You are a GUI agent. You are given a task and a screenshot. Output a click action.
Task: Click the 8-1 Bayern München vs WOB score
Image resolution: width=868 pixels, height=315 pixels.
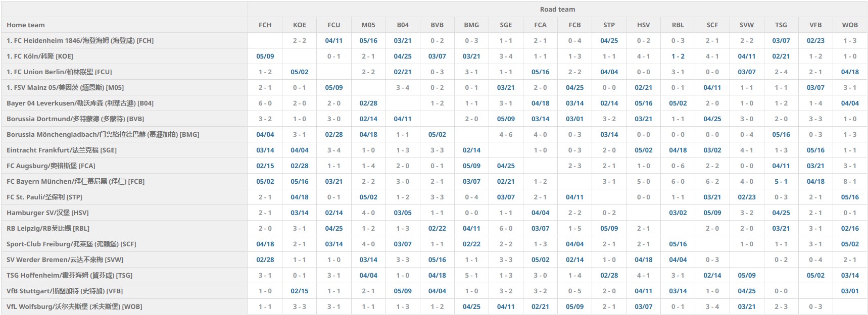pyautogui.click(x=849, y=181)
